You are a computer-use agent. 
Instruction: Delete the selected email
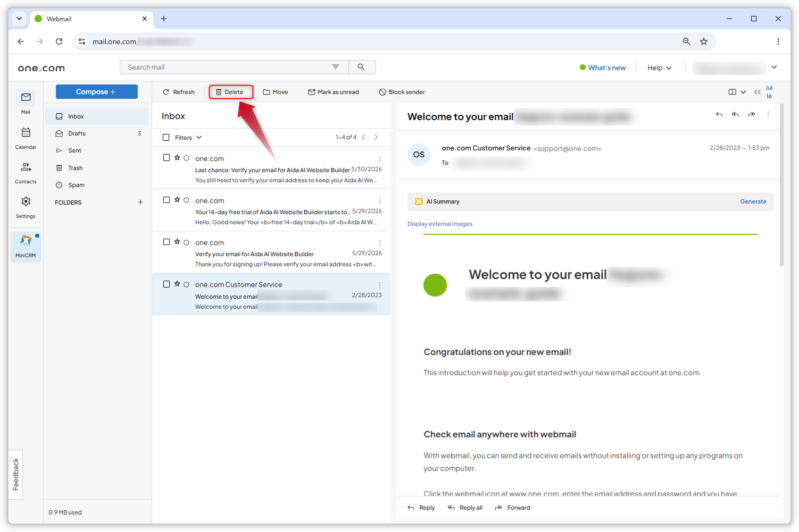coord(230,92)
